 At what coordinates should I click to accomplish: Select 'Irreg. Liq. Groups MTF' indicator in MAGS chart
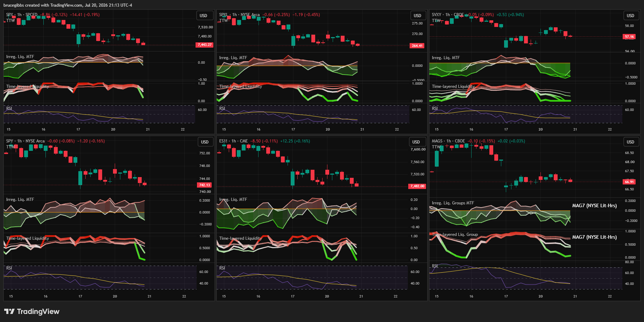[453, 203]
